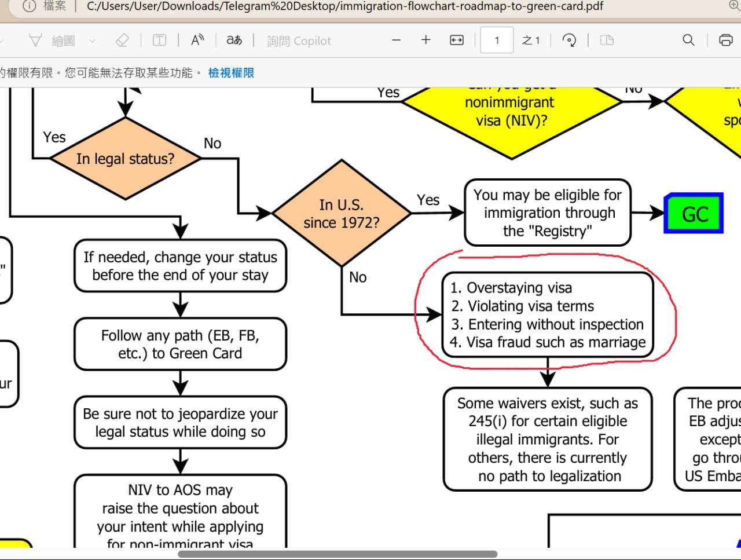Zoom in with the plus button

(426, 41)
